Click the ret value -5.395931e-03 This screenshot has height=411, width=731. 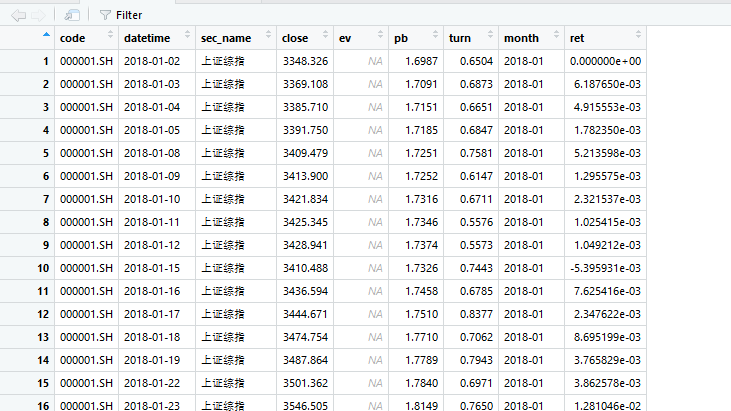pos(605,268)
